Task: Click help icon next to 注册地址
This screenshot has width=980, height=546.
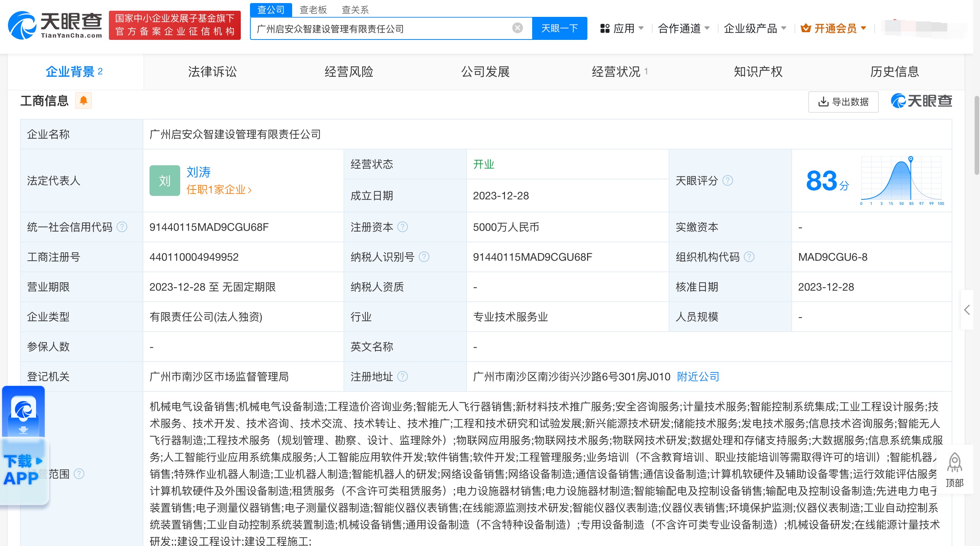Action: click(x=402, y=377)
